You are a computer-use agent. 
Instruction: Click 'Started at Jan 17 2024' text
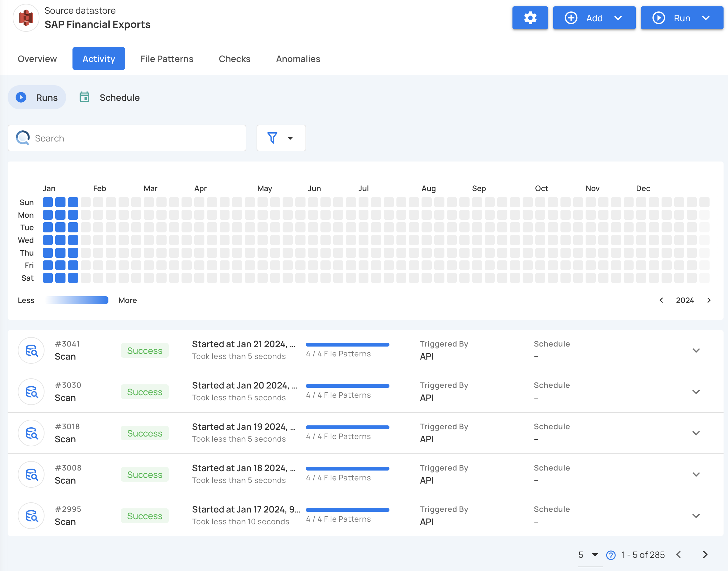pos(246,510)
